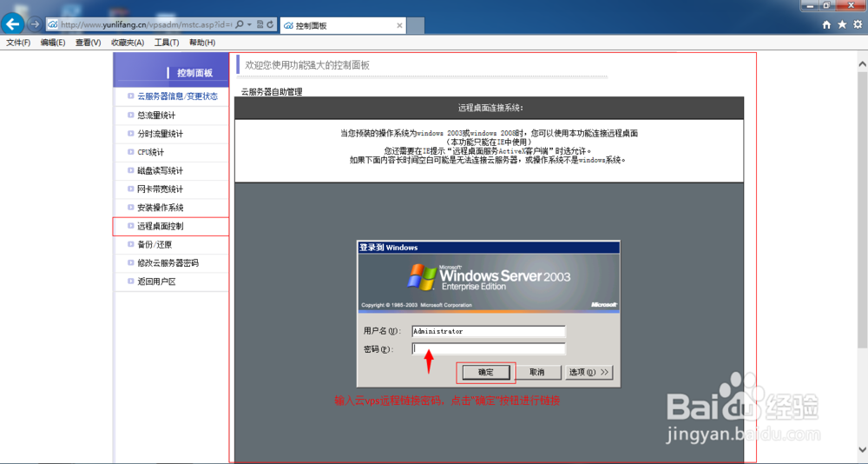This screenshot has height=464, width=868.
Task: Click bullet icon beside 安装操作系统
Action: coord(131,208)
